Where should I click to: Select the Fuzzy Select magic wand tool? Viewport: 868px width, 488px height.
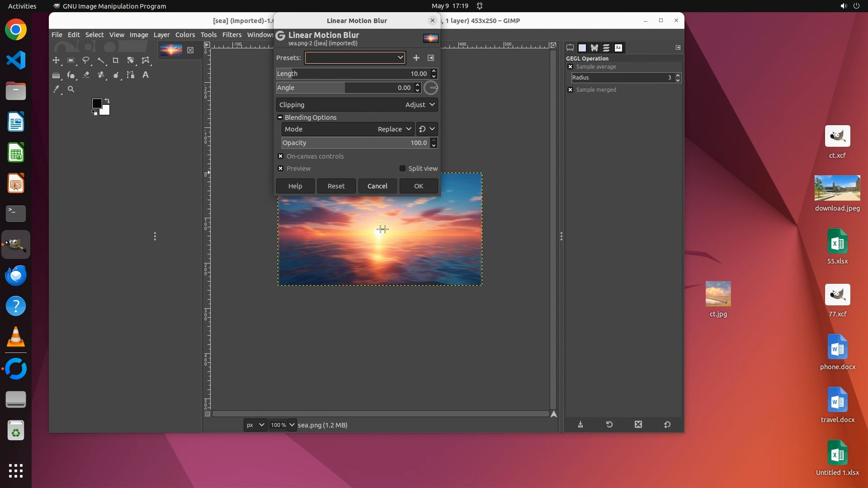[101, 60]
